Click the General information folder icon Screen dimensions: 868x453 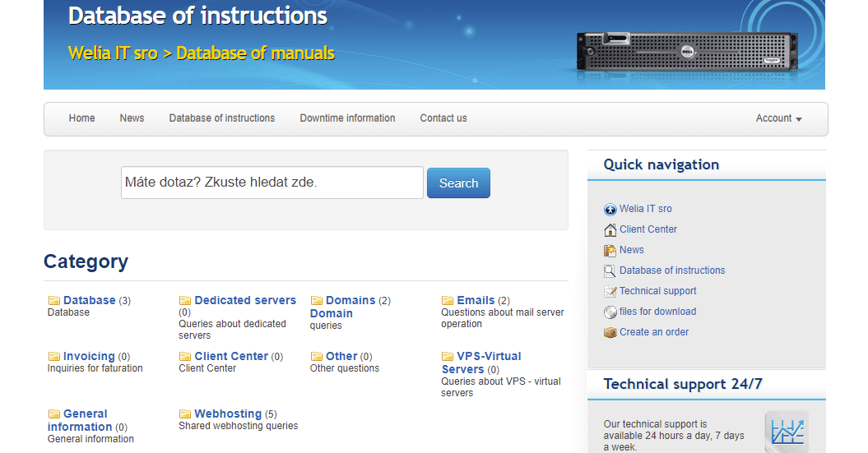coord(53,414)
